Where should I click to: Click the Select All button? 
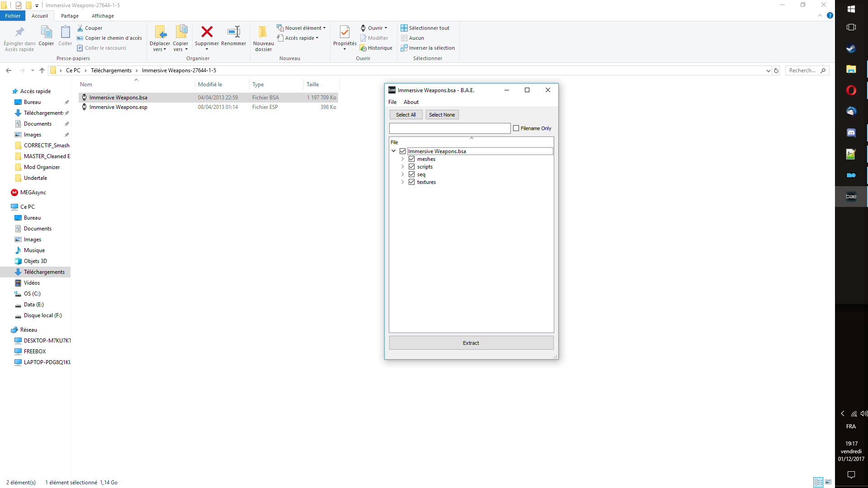point(406,115)
